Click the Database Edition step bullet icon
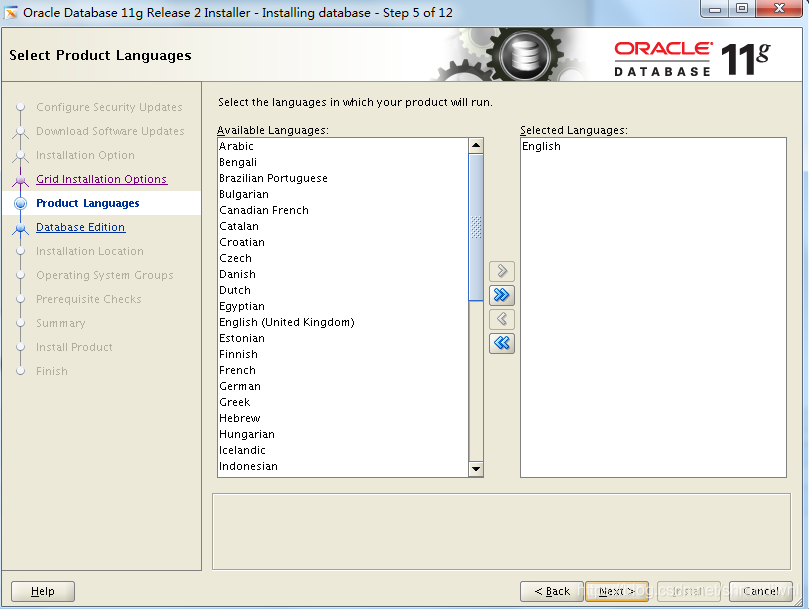Image resolution: width=809 pixels, height=609 pixels. click(20, 228)
